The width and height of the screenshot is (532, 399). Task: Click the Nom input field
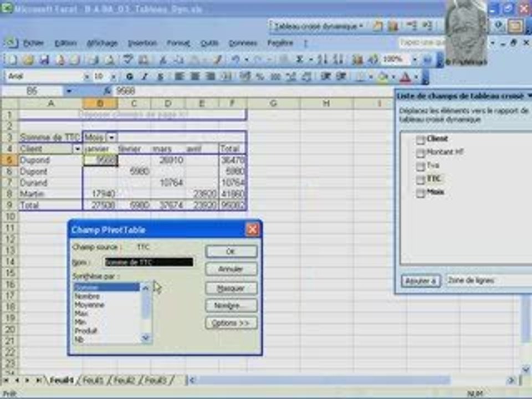click(x=149, y=262)
